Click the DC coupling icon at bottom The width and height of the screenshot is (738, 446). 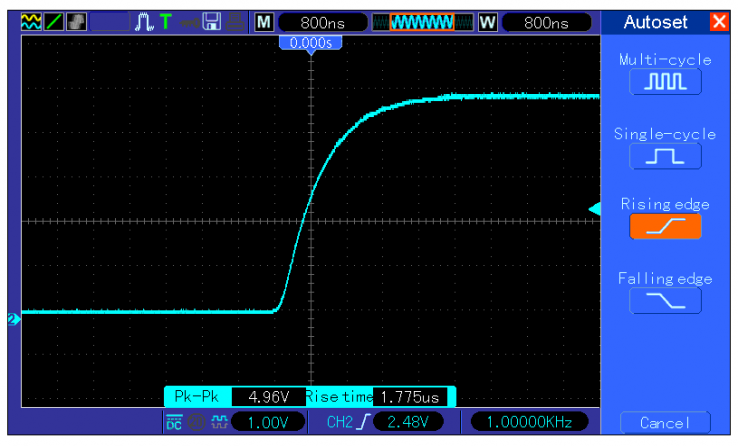point(175,423)
